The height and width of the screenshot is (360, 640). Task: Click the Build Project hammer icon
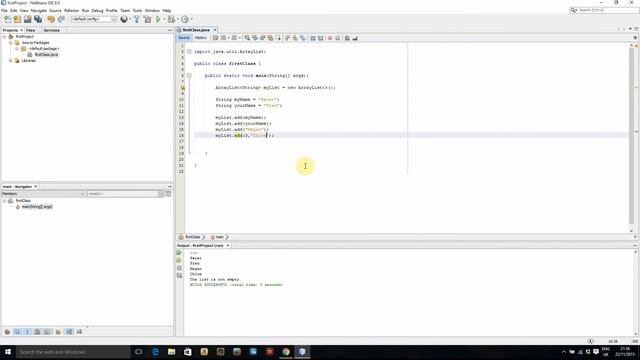click(137, 19)
